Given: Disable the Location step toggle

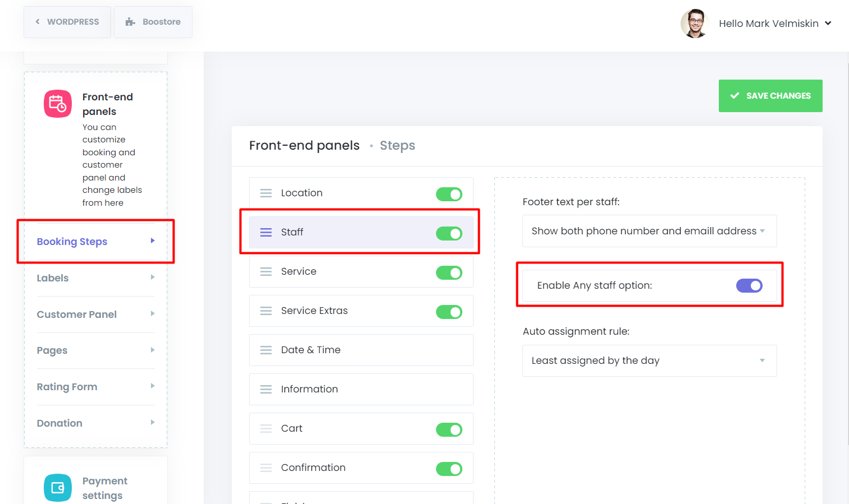Looking at the screenshot, I should [449, 194].
